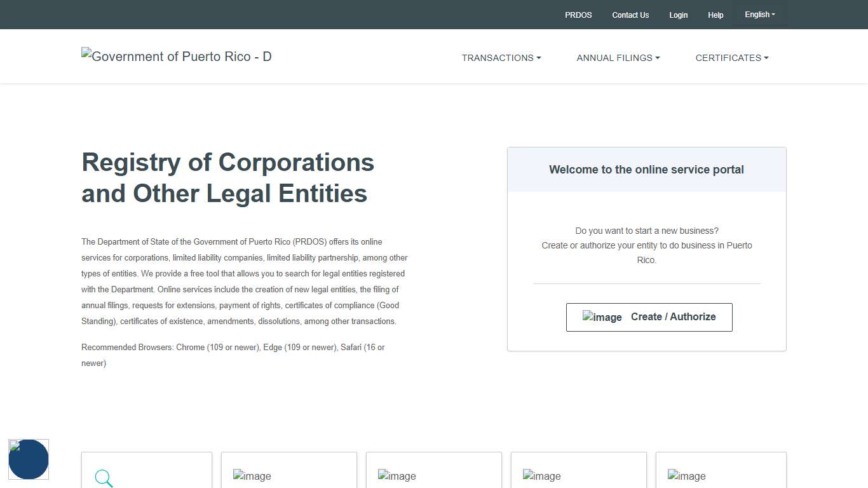Click the broken image in the second card

(x=252, y=476)
